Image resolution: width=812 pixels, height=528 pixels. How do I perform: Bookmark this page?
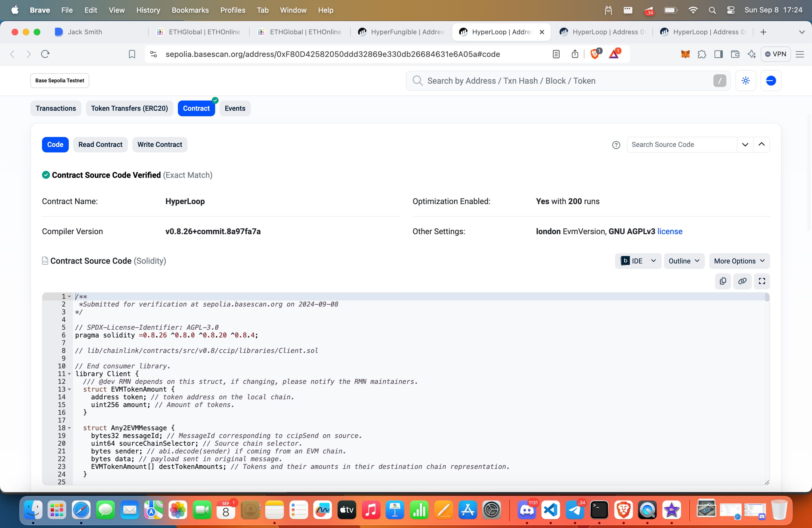point(132,54)
